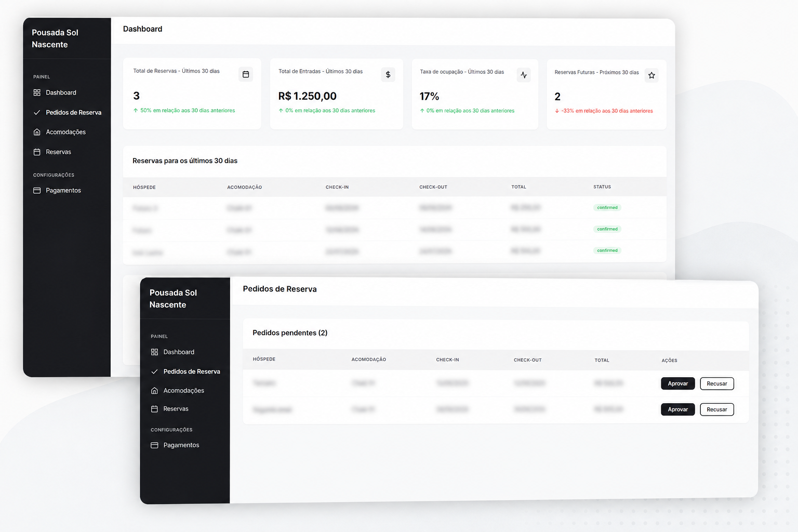Select Dashboard label in Pedidos de Reserva window sidebar

[179, 352]
